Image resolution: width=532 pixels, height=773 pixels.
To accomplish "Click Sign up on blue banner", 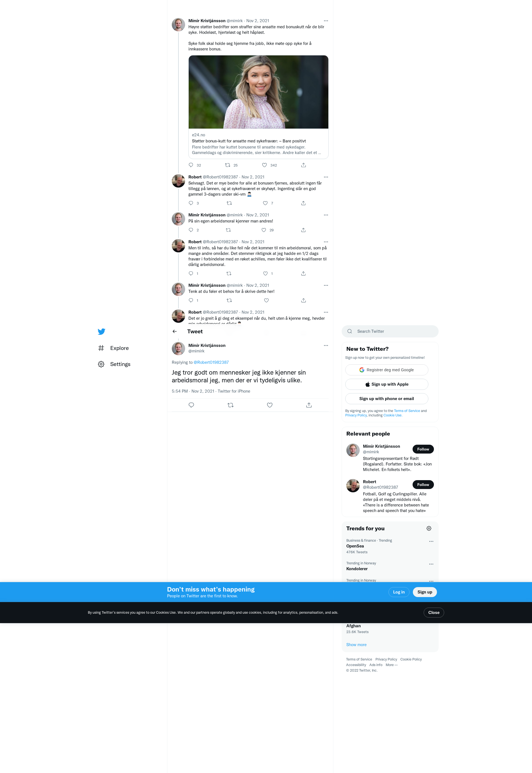I will [425, 592].
